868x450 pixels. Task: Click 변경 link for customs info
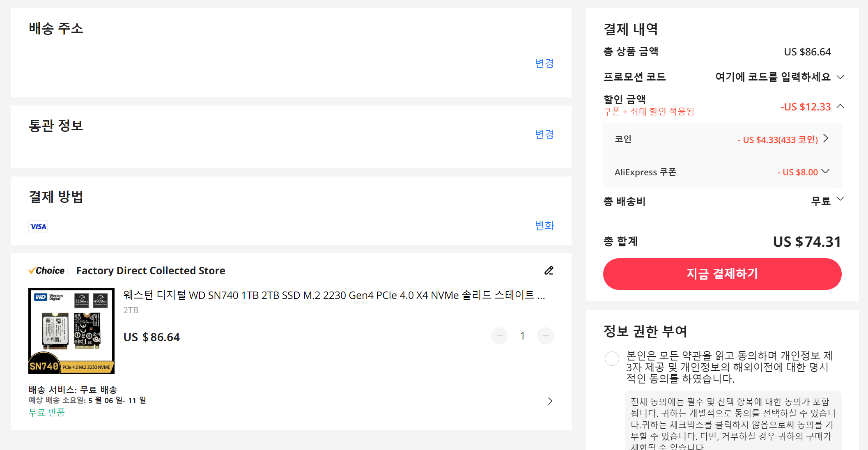click(544, 134)
